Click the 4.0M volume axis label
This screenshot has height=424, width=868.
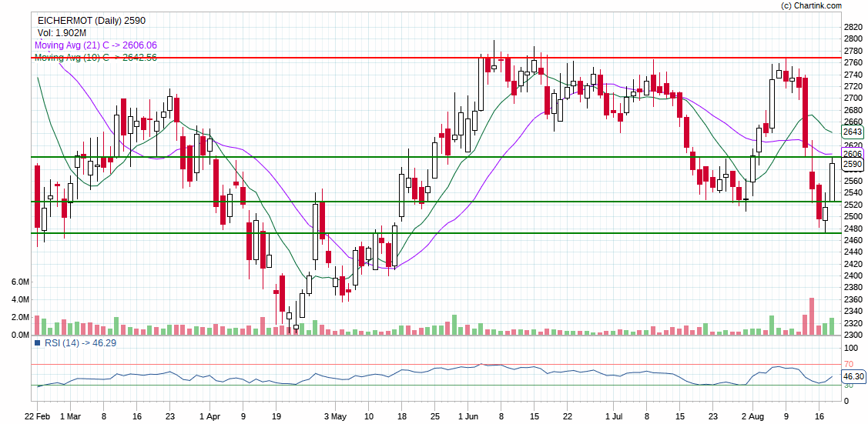[20, 299]
